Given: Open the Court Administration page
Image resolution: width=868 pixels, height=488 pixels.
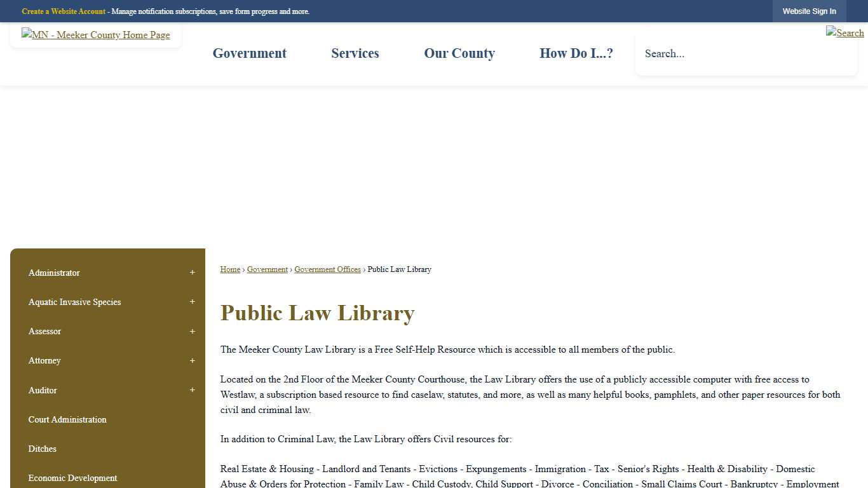Looking at the screenshot, I should coord(67,419).
